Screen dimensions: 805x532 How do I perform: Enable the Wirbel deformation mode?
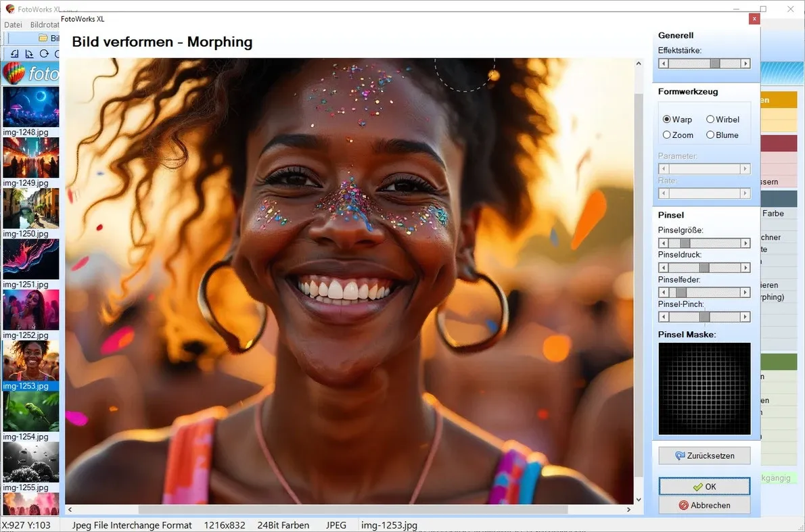[x=710, y=119]
